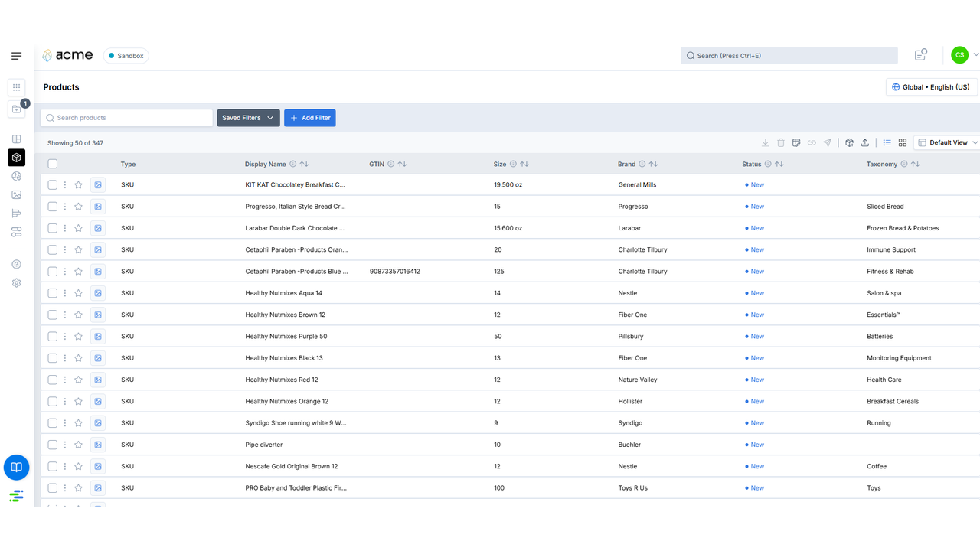Click the Search products field
The height and width of the screenshot is (551, 980).
pyautogui.click(x=126, y=118)
